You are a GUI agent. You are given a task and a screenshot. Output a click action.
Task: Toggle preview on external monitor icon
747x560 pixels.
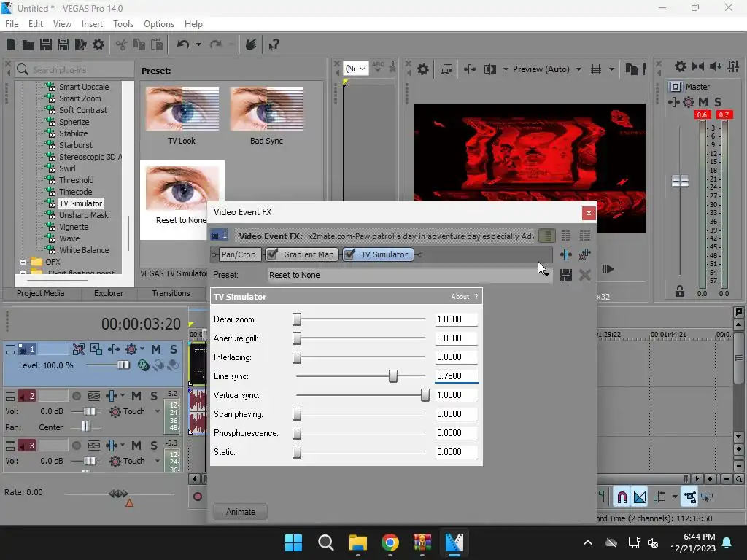pos(446,69)
